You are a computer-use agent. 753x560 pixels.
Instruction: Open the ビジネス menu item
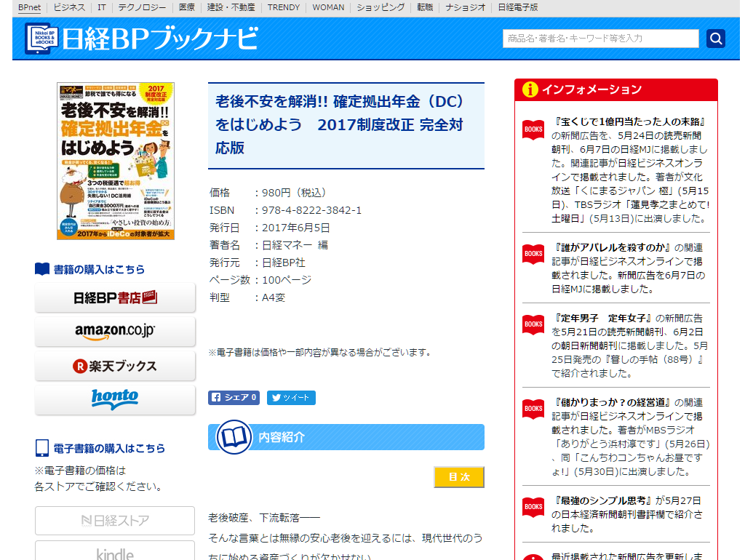pyautogui.click(x=69, y=8)
